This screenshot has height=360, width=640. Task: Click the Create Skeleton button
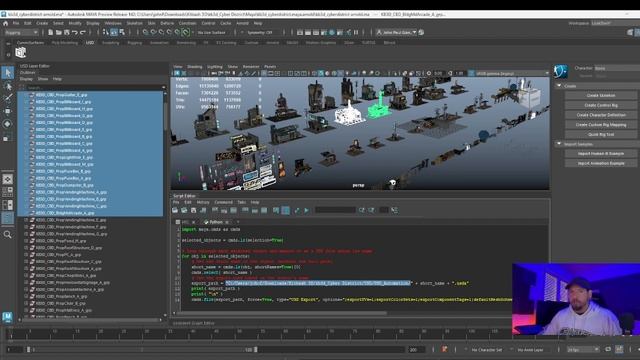601,96
